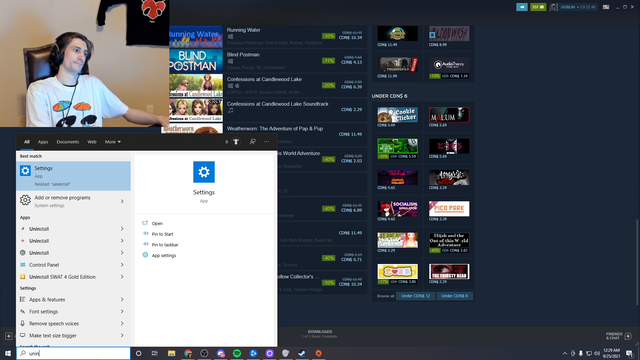The height and width of the screenshot is (360, 640).
Task: Select the Apps search filter tab
Action: tap(43, 142)
